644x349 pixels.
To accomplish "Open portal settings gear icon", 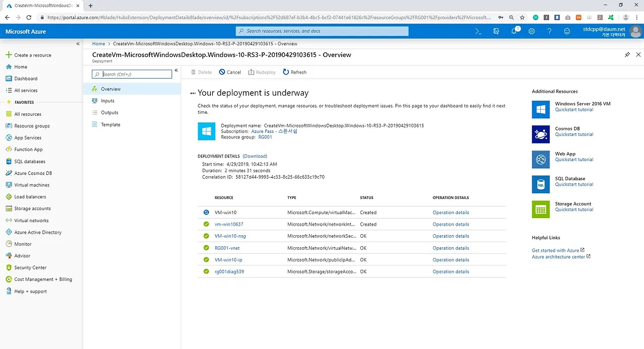I will [532, 31].
